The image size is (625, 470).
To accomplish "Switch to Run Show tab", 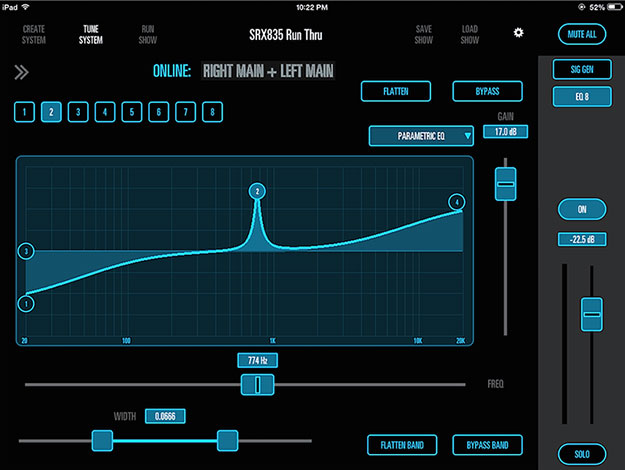I will tap(147, 35).
